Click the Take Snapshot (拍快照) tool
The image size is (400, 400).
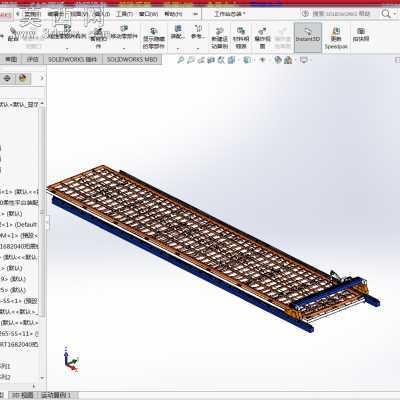point(361,34)
